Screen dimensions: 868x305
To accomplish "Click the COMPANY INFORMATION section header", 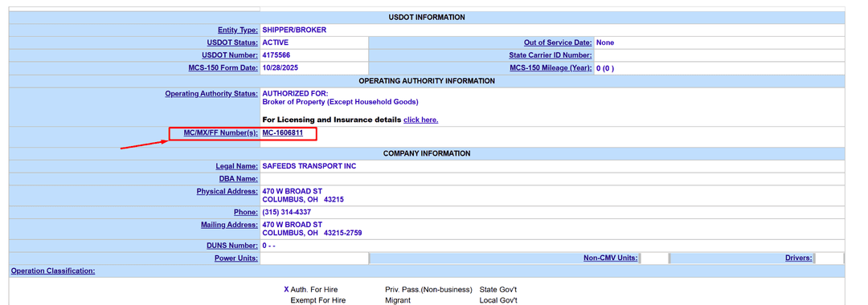I will pyautogui.click(x=427, y=153).
